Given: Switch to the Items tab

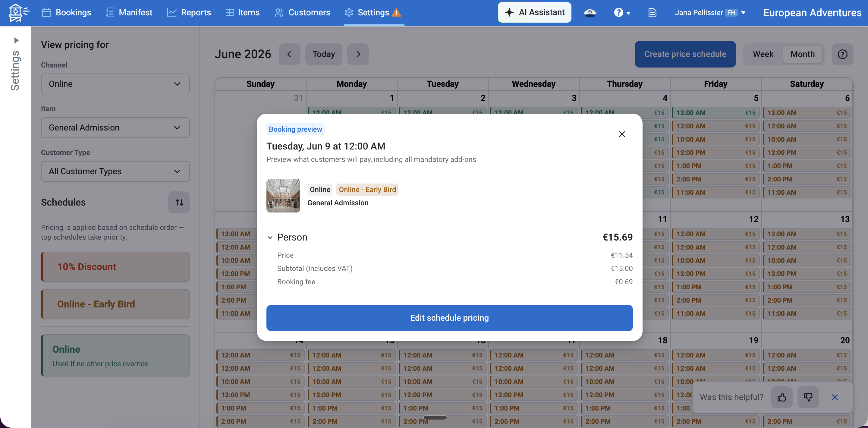Looking at the screenshot, I should coord(242,12).
